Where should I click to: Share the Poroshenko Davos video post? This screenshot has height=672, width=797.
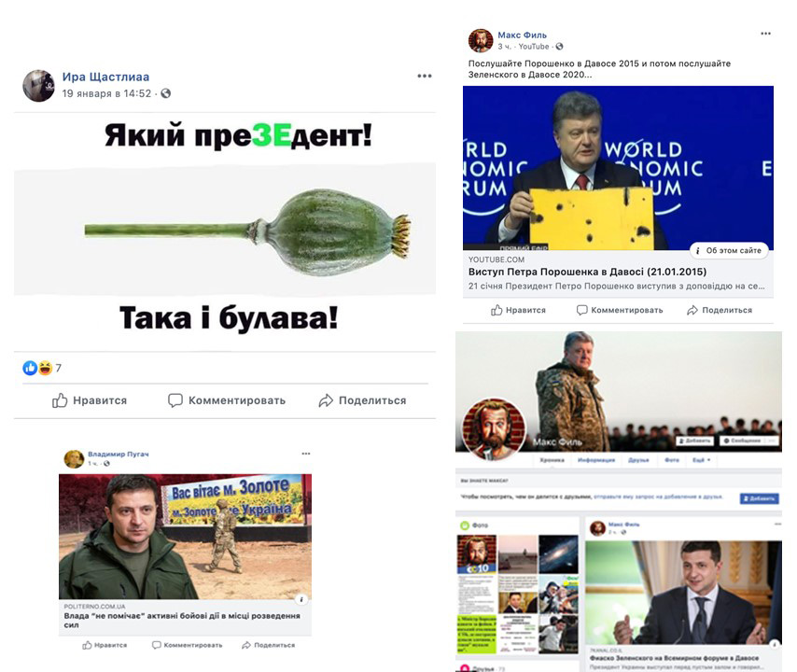click(720, 310)
